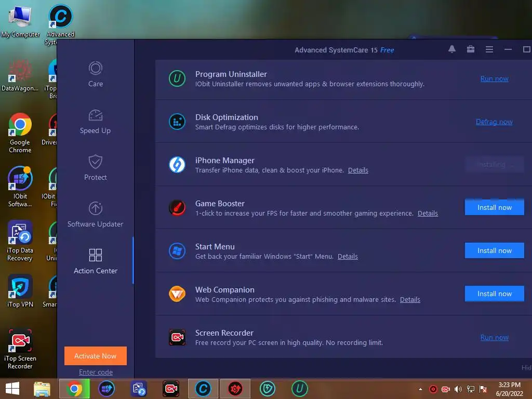Viewport: 532px width, 399px height.
Task: Open Game Booster Details link
Action: click(x=428, y=214)
